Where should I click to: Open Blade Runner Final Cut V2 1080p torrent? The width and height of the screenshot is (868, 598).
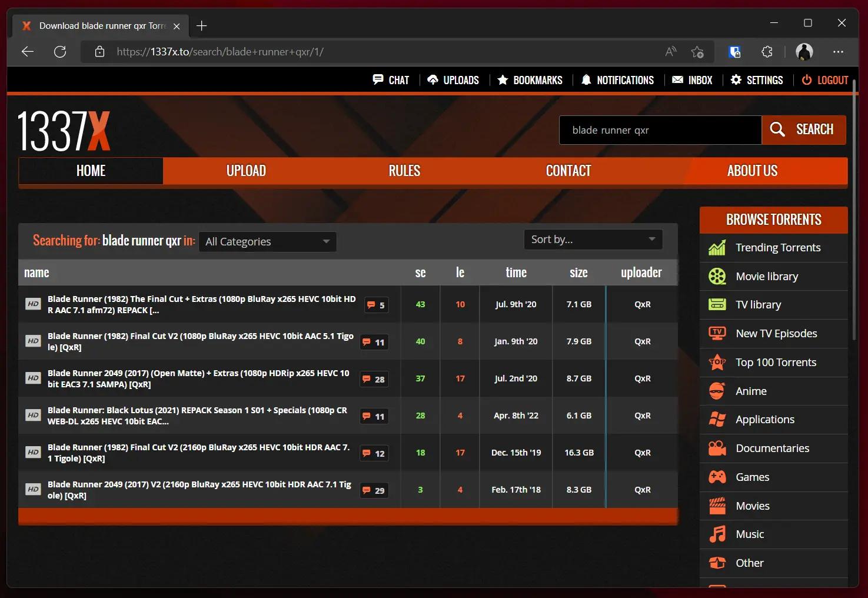pyautogui.click(x=201, y=341)
